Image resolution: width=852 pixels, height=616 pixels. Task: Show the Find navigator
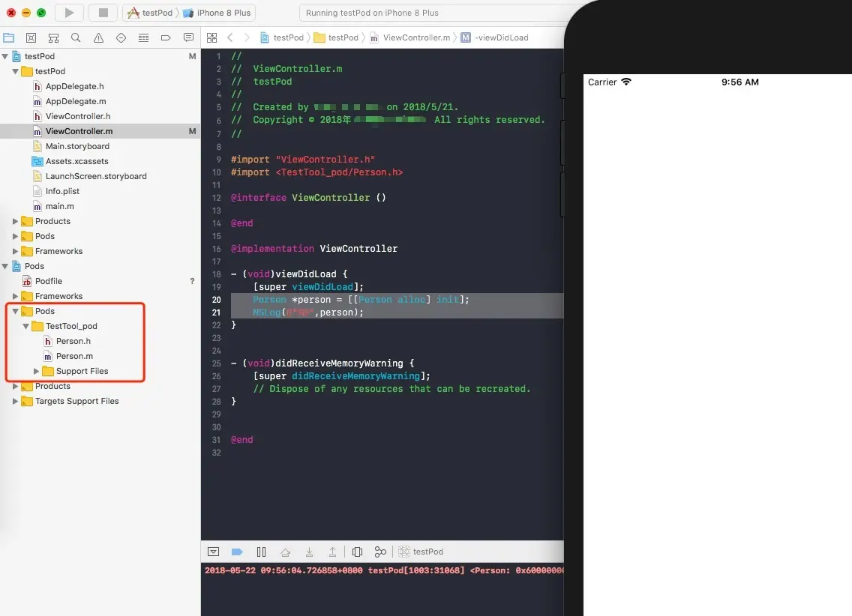coord(76,37)
